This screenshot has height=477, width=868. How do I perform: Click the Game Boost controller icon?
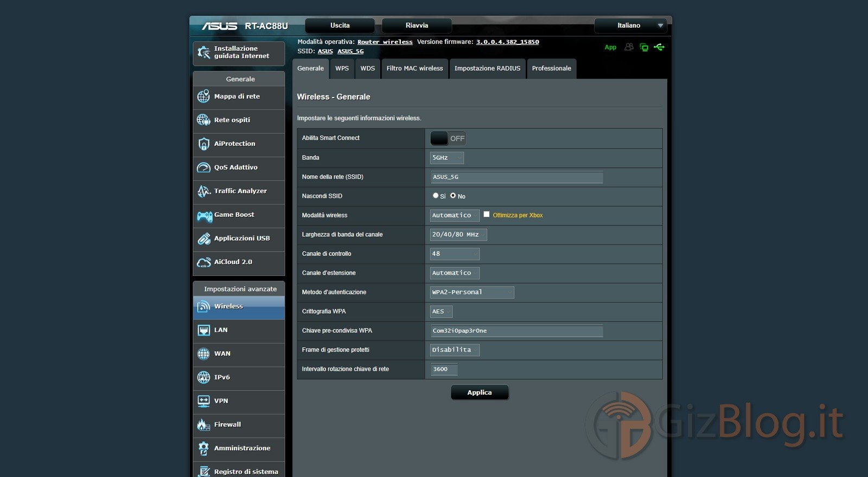pos(205,216)
